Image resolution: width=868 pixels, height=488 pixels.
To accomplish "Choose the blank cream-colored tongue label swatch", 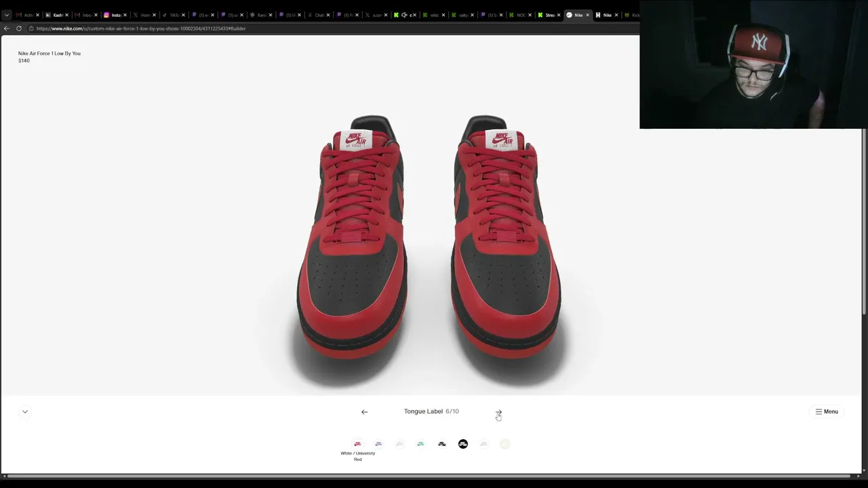I will point(505,444).
